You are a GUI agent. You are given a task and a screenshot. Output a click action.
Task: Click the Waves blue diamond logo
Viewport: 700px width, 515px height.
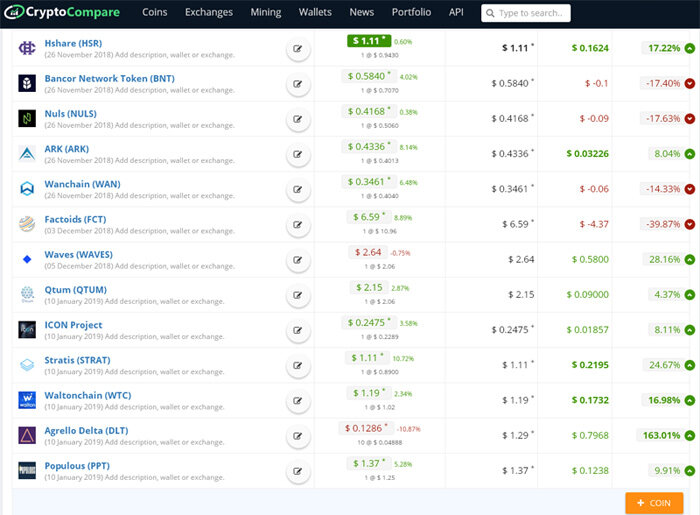tap(27, 259)
